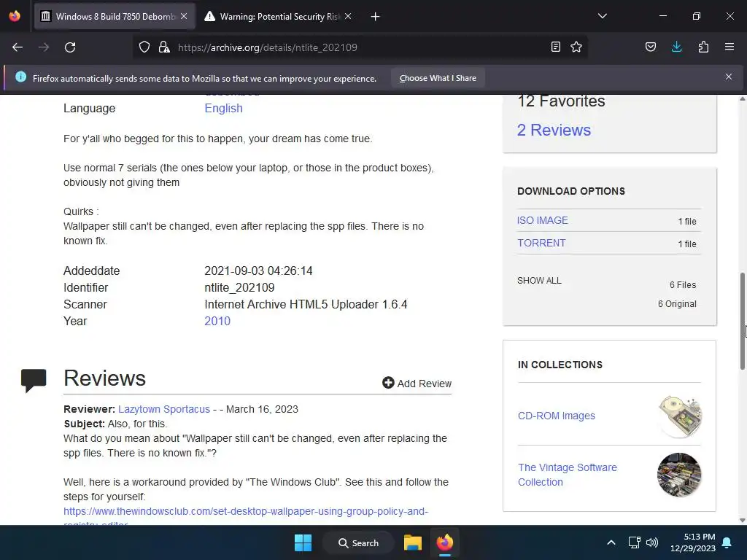Toggle reader view icon
The image size is (747, 560).
(x=555, y=47)
